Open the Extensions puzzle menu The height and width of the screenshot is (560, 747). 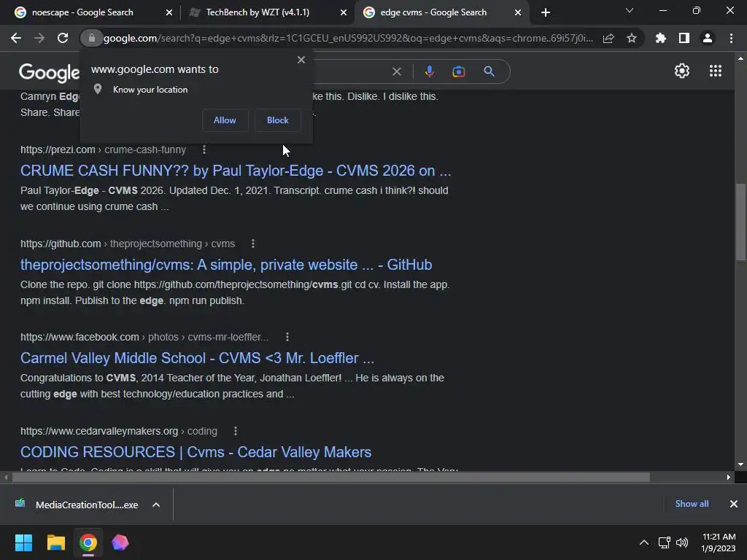click(x=660, y=38)
